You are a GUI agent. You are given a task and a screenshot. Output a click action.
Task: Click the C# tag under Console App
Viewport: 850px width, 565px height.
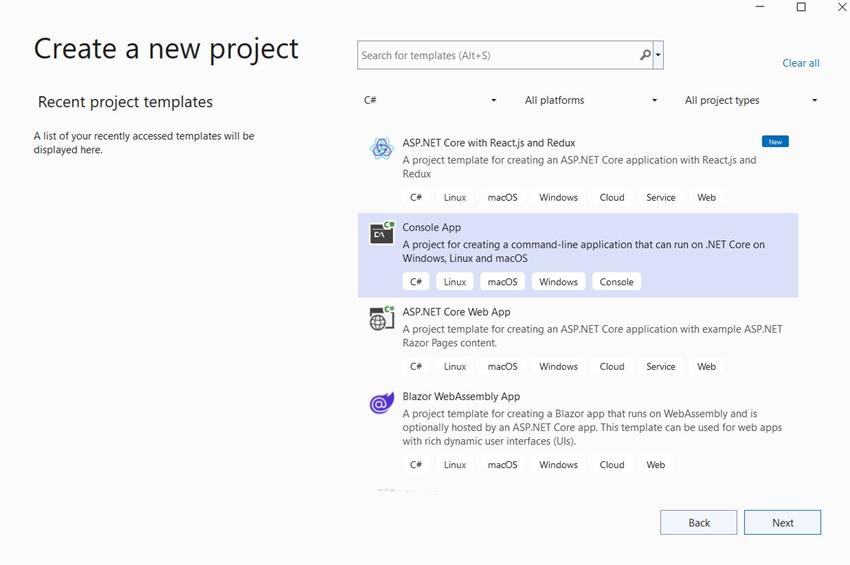pos(416,282)
